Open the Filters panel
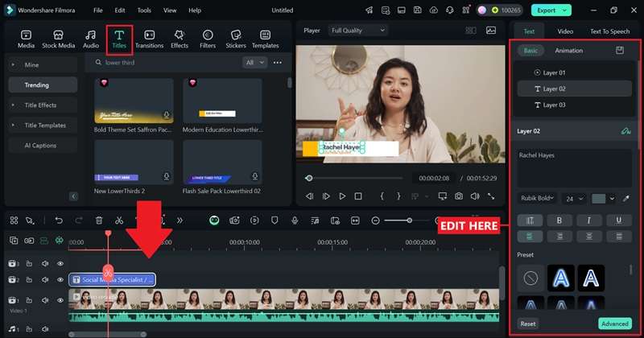This screenshot has width=644, height=338. click(208, 39)
